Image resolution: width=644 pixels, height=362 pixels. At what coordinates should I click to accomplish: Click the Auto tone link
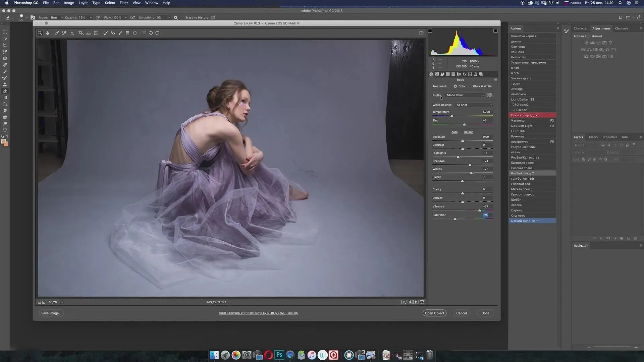(x=454, y=132)
